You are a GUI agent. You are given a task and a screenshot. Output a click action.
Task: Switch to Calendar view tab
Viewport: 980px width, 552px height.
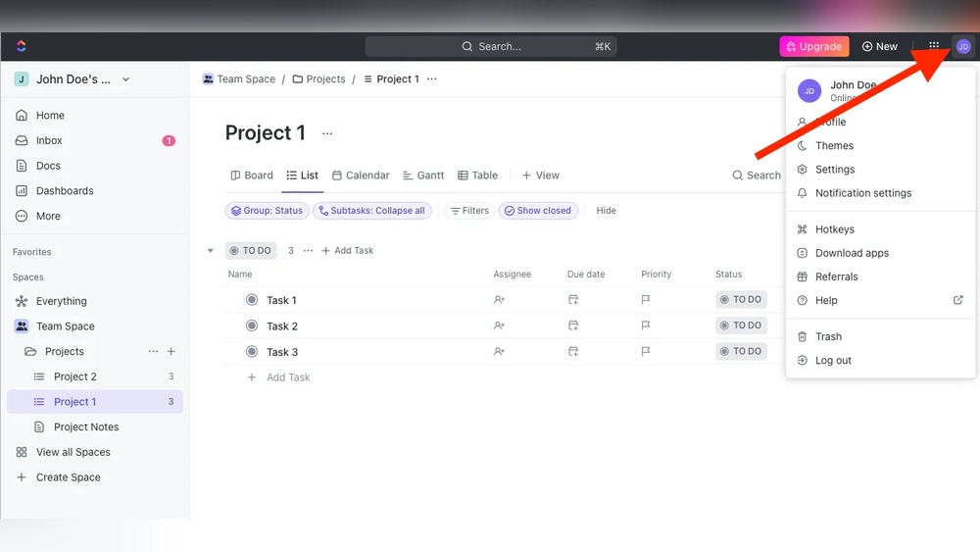pos(361,176)
